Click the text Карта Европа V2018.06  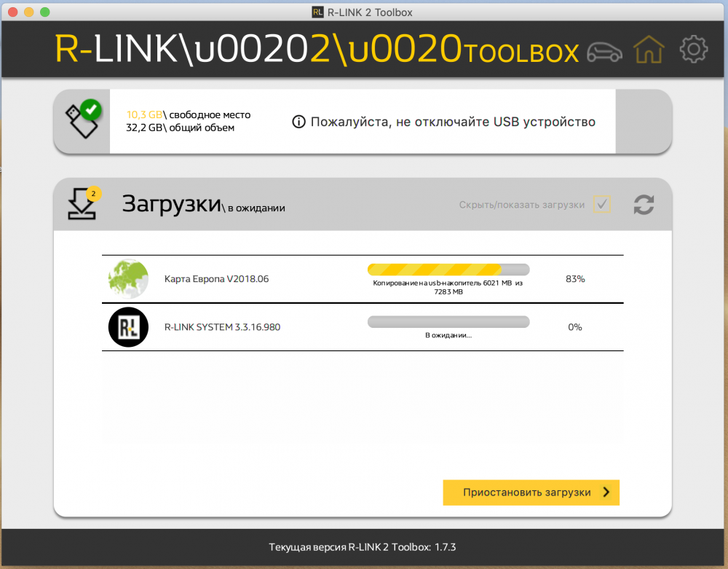tap(216, 279)
